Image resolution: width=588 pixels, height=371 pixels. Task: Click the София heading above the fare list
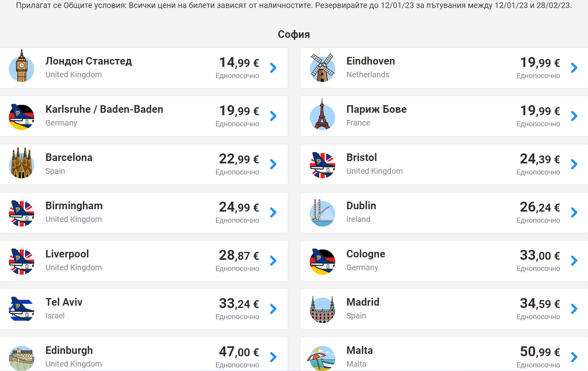294,34
